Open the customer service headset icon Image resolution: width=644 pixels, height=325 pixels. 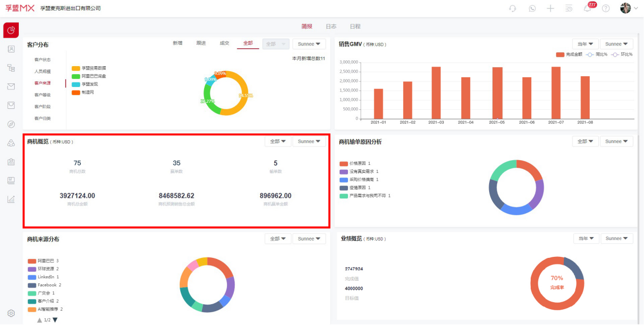511,8
